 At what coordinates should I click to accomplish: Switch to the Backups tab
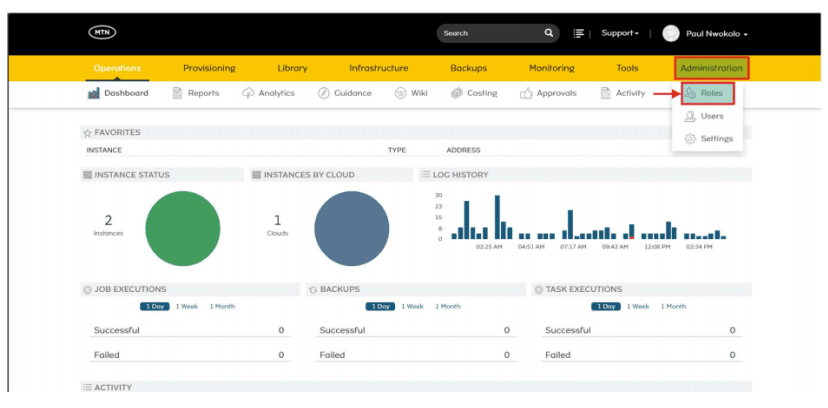click(x=468, y=68)
